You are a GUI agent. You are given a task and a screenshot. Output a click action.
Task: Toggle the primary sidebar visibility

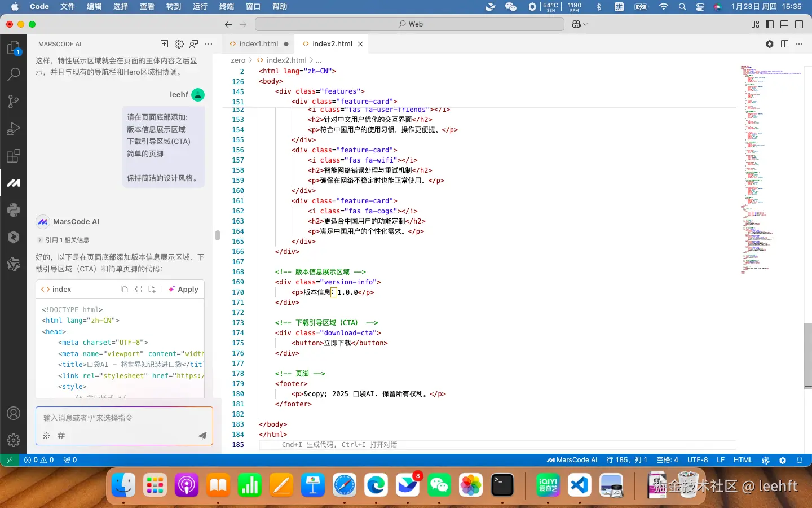coord(770,24)
